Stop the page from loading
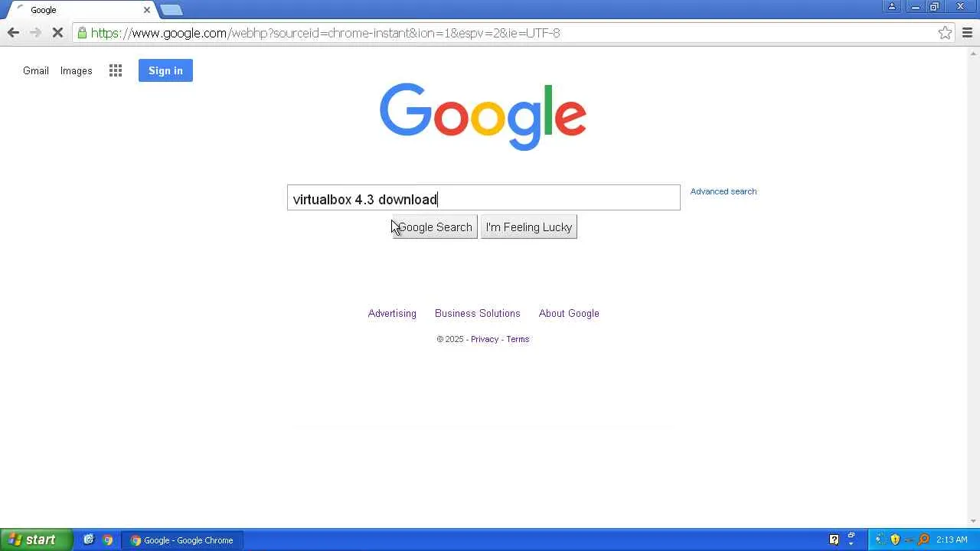The image size is (980, 551). (x=57, y=33)
